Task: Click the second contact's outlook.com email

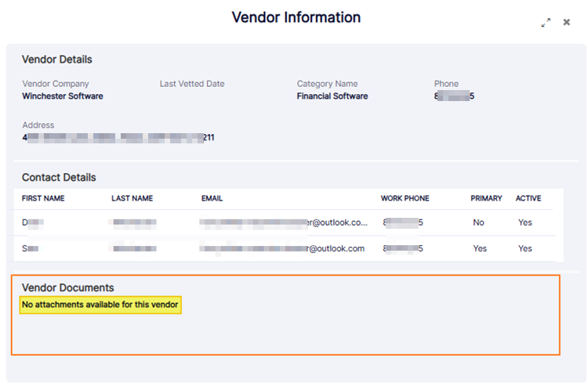Action: click(281, 248)
